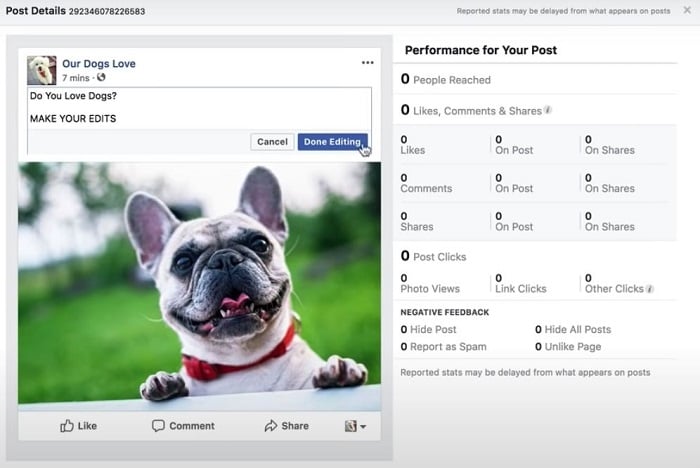The height and width of the screenshot is (468, 700).
Task: Open the French bulldog photo
Action: (200, 286)
